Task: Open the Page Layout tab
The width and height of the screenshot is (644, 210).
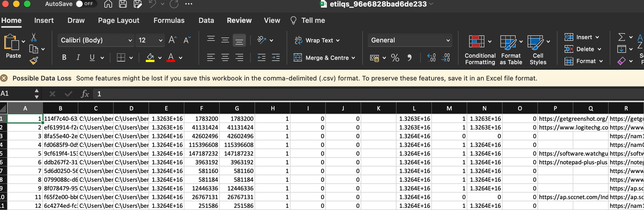Action: point(118,20)
